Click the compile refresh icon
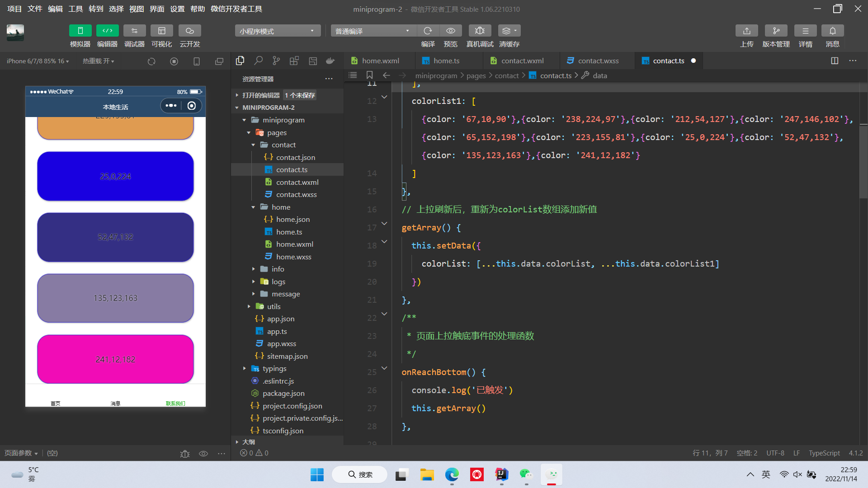The width and height of the screenshot is (868, 488). tap(428, 31)
